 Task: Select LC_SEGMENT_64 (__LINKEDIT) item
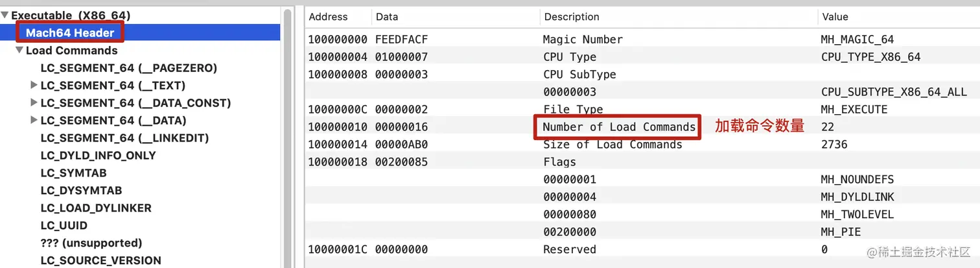pos(124,138)
